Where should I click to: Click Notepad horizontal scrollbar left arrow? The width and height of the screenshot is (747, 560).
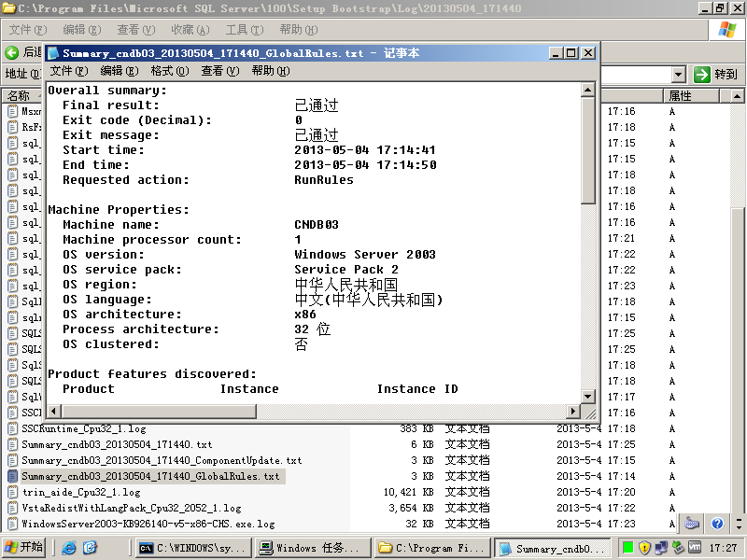pyautogui.click(x=54, y=411)
